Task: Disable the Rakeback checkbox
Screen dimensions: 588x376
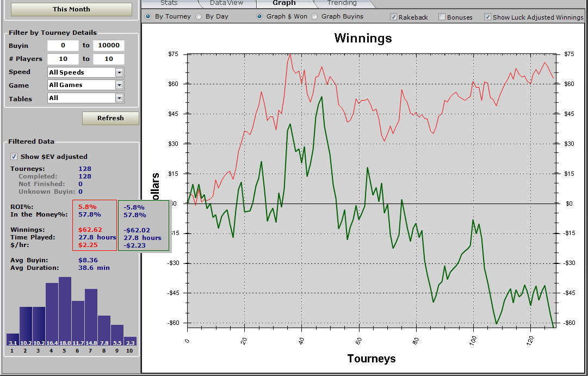Action: tap(393, 17)
